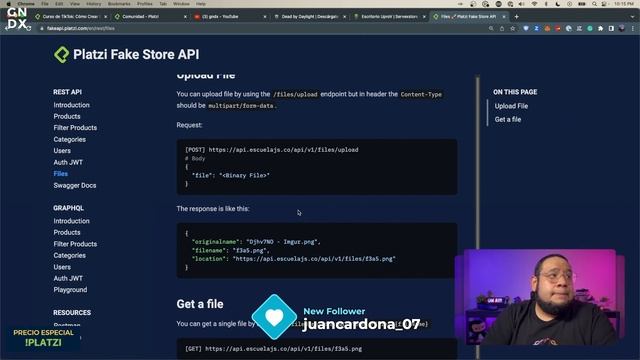Switch to the Dead by Daylight tab
The width and height of the screenshot is (640, 360).
pyautogui.click(x=308, y=17)
